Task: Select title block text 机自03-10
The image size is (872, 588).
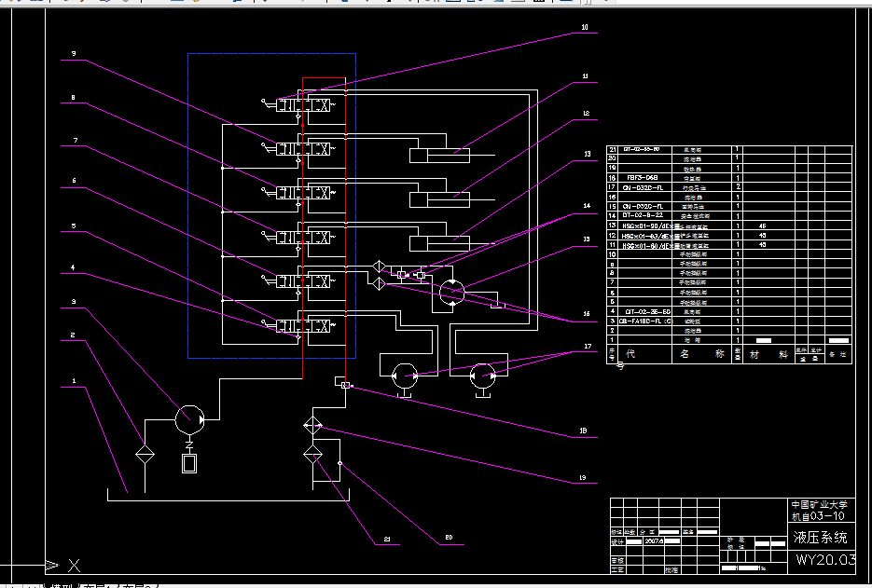Action: coord(818,516)
